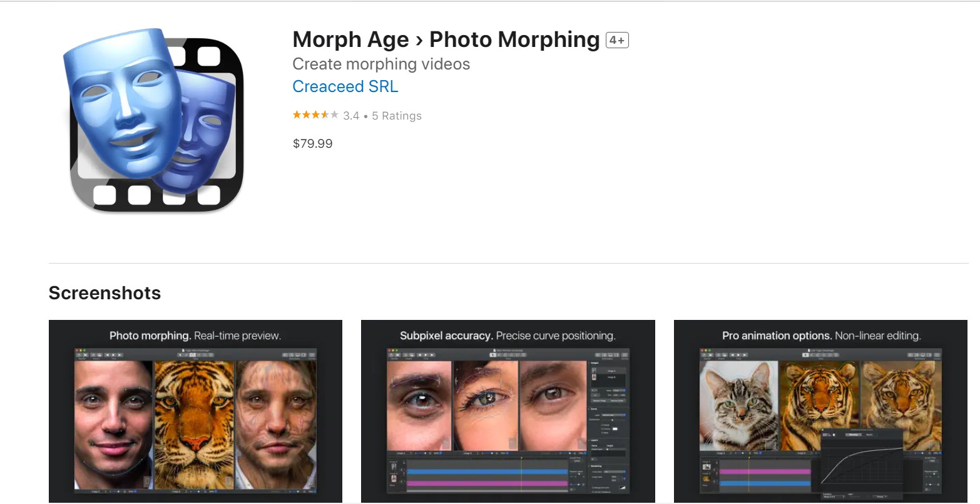This screenshot has height=504, width=980.
Task: Collapse the Images panel disclosure triangle
Action: 589,363
